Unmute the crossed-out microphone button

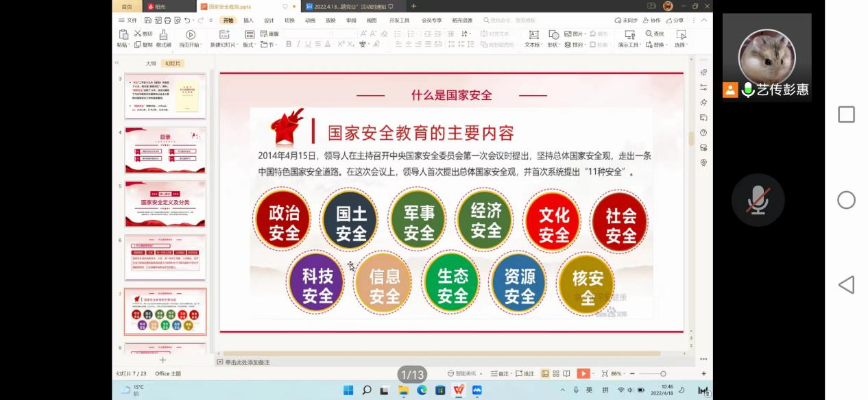click(758, 200)
